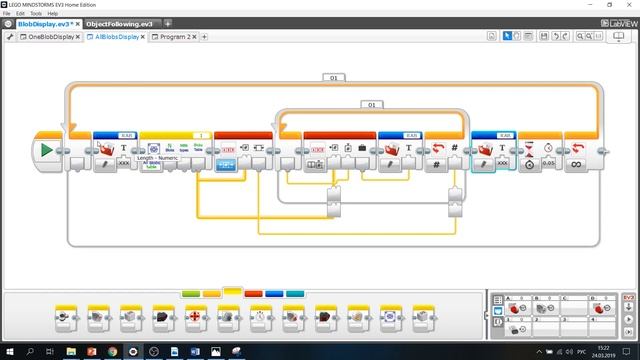Open the File menu
This screenshot has width=640, height=360.
[7, 13]
